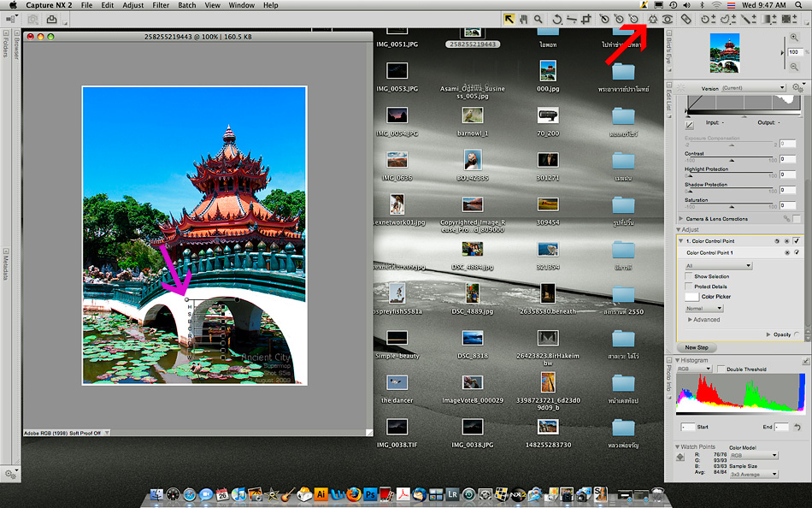Expand the Advanced settings section
Viewport: 812px width, 508px height.
pos(691,320)
